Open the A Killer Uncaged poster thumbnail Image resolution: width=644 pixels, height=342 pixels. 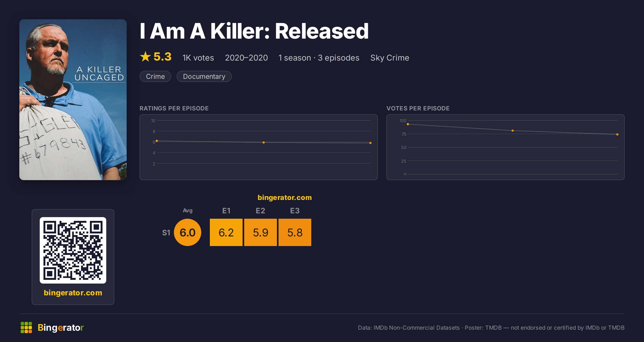(73, 100)
